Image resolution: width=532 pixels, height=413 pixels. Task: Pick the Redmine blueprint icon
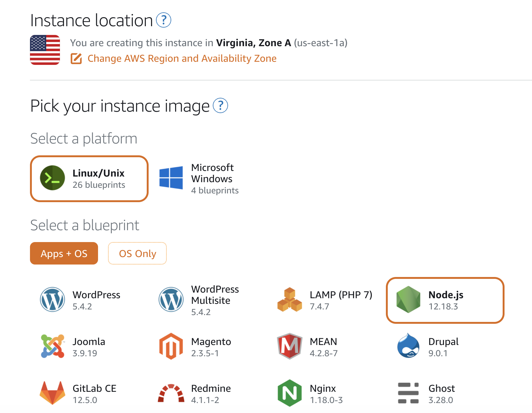pyautogui.click(x=171, y=393)
